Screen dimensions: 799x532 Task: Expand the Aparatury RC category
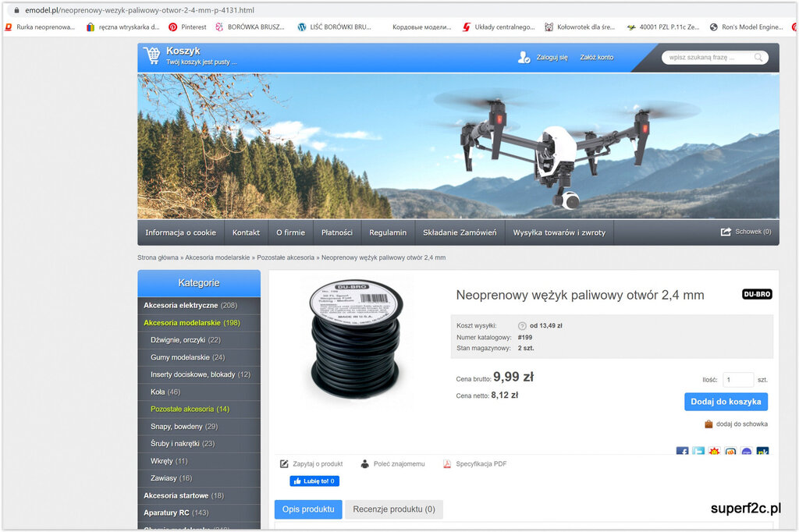pos(176,512)
